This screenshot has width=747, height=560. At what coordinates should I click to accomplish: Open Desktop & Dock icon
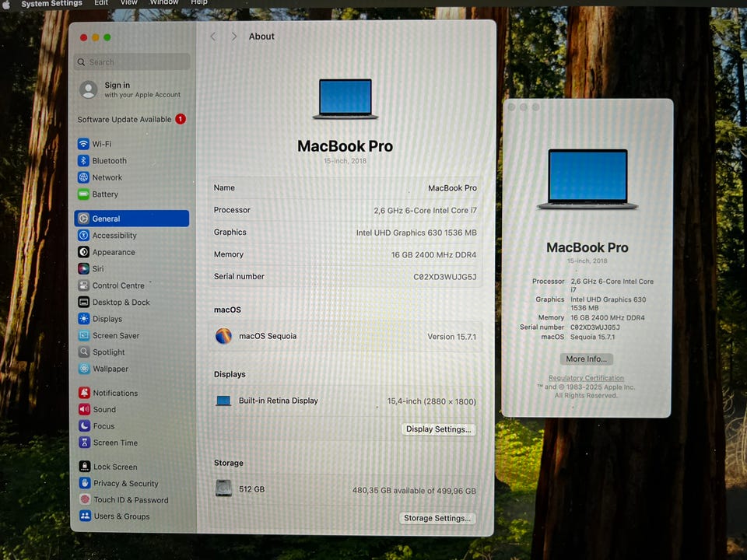[x=83, y=302]
